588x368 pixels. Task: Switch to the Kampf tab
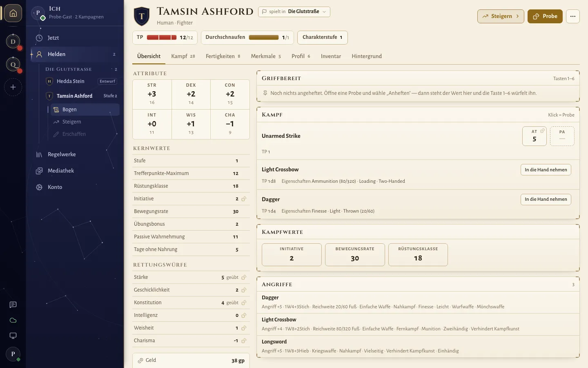(x=183, y=56)
